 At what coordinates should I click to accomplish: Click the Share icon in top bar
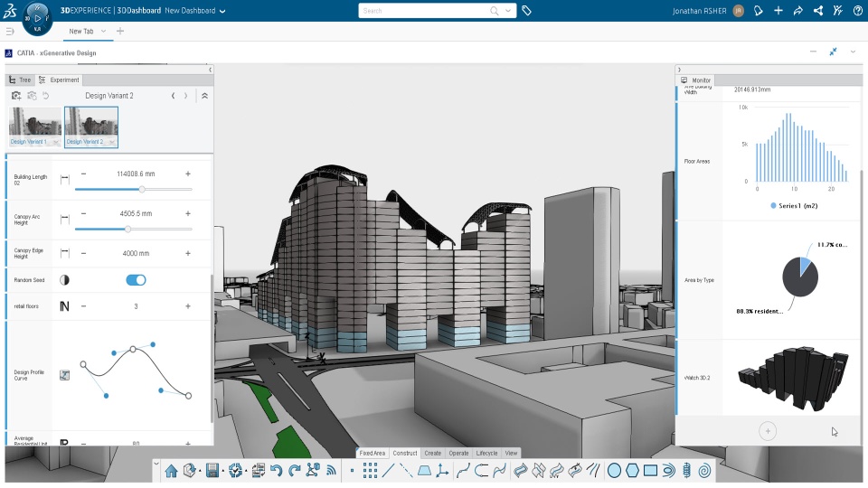pos(817,11)
